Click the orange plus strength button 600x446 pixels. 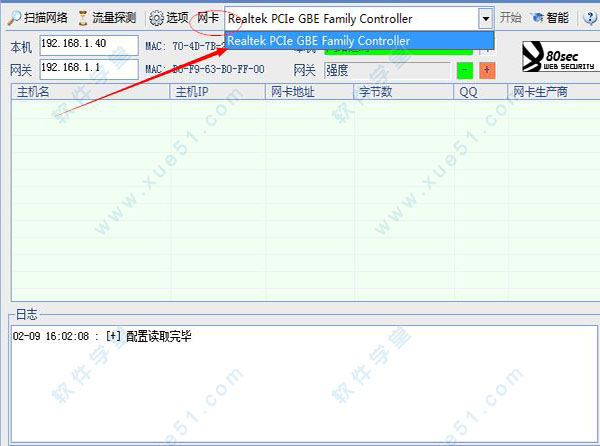(487, 70)
